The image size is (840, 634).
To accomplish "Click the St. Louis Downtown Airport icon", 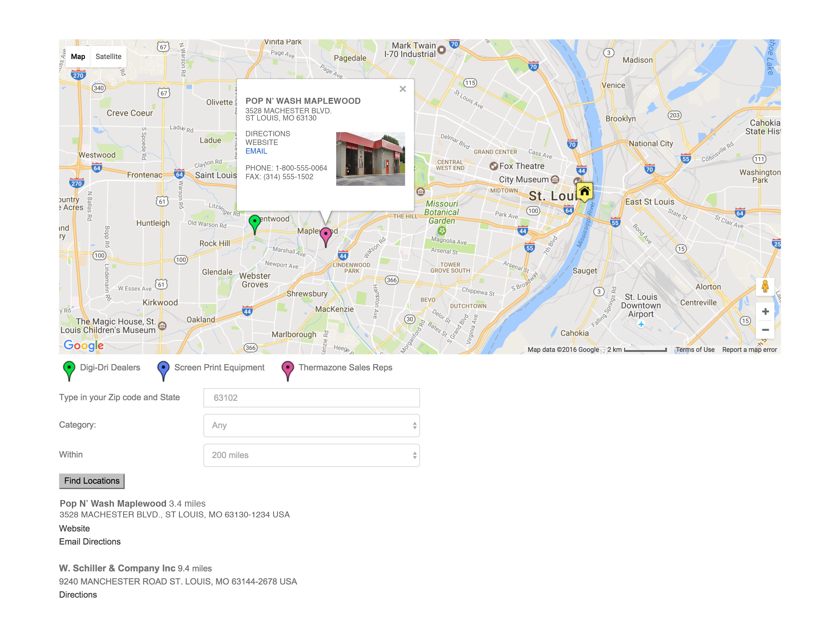I will pos(641,324).
